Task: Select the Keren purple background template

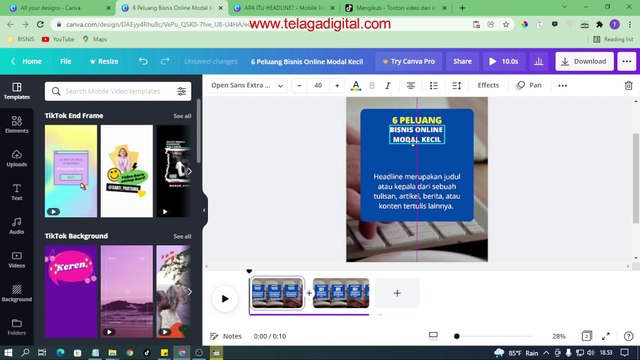Action: (x=71, y=291)
